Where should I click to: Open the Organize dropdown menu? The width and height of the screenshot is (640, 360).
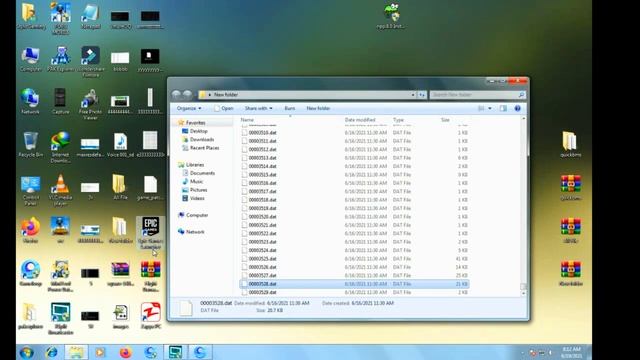189,108
